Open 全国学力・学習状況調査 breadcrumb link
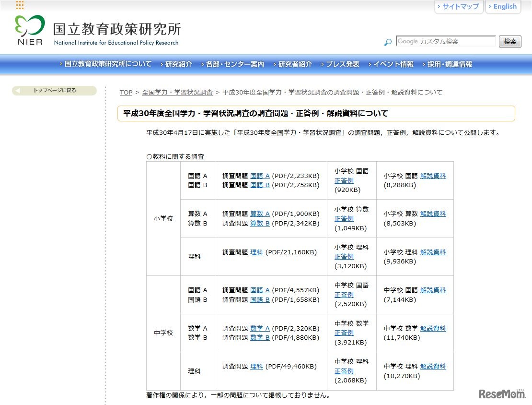 click(x=178, y=92)
